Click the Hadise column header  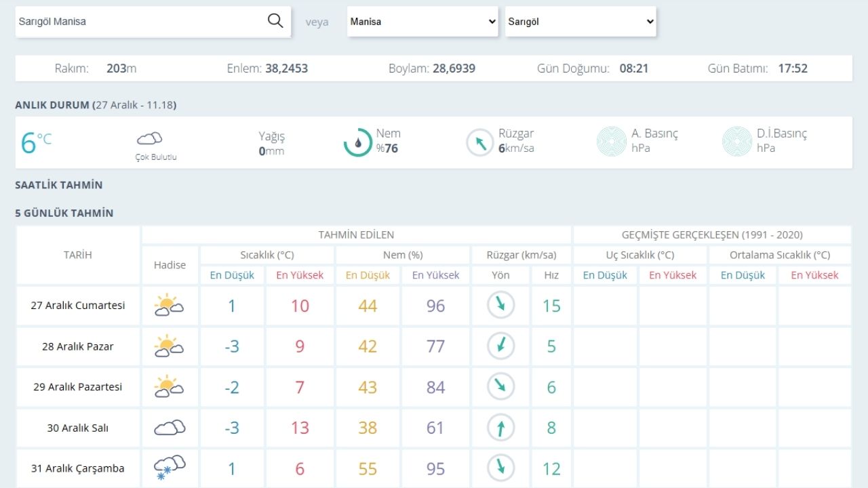[x=170, y=265]
